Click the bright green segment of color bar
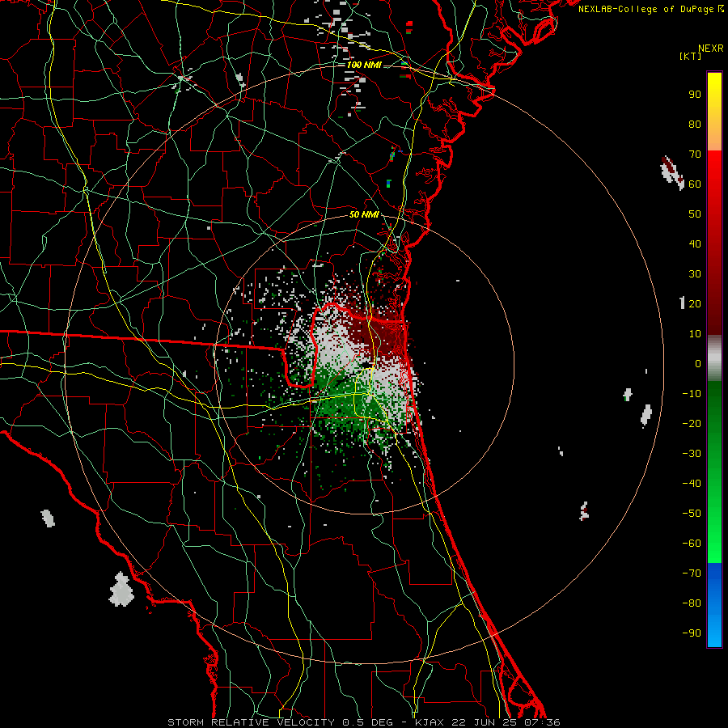 (714, 525)
